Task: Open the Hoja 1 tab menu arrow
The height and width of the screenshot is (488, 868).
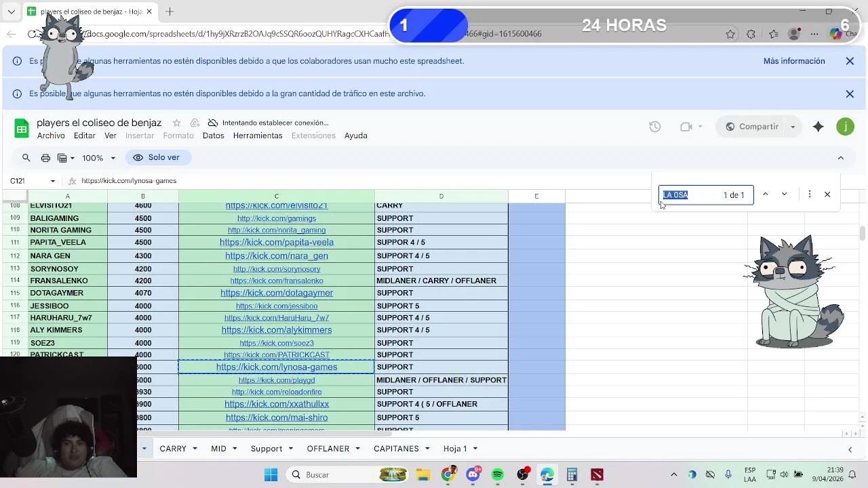Action: click(x=475, y=449)
